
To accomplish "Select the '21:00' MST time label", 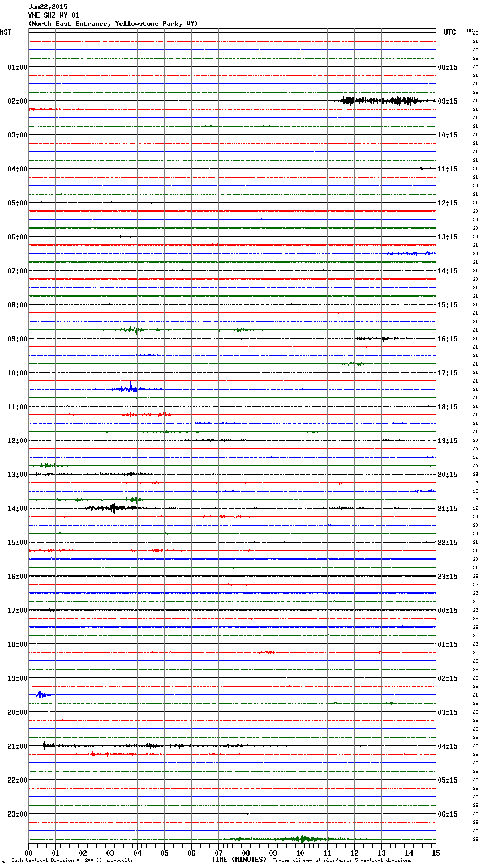I will 18,746.
